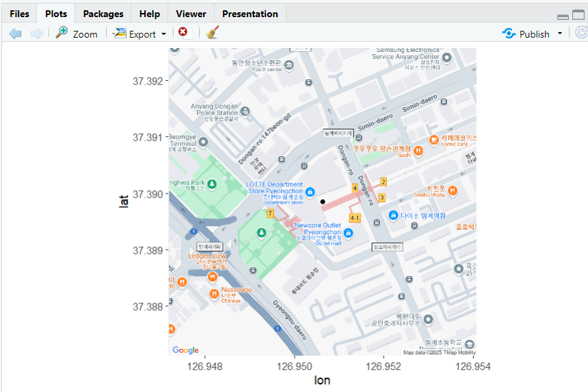Screen dimensions: 588x392
Task: Click the Anyang Dongan Police Station marker
Action: (x=245, y=111)
